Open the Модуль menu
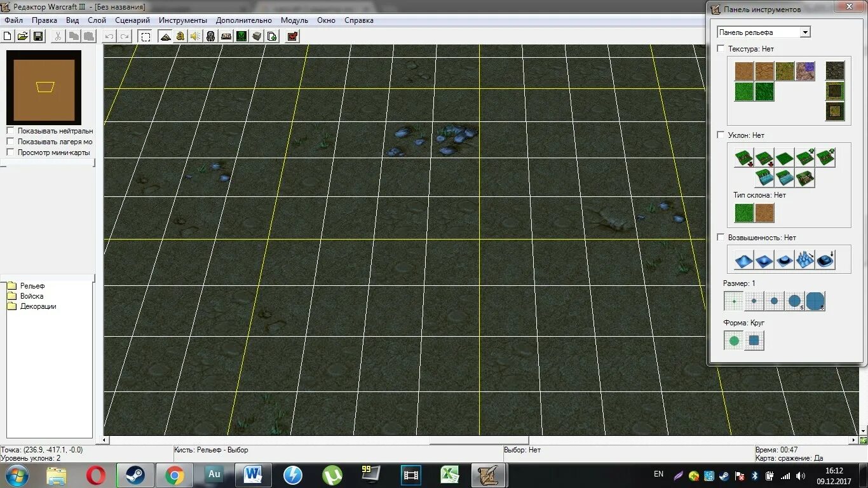The image size is (868, 488). point(294,20)
